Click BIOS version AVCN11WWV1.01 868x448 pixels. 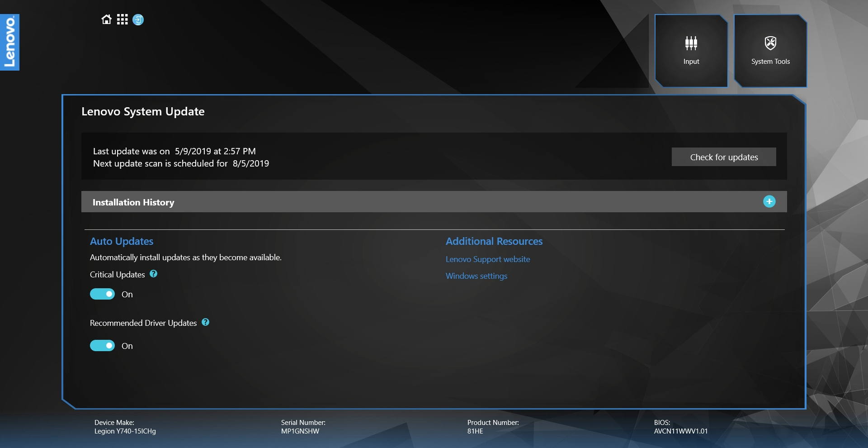pos(681,431)
